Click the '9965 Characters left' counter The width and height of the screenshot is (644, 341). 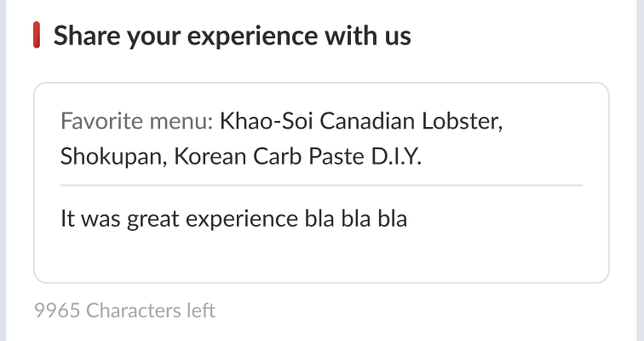point(124,310)
